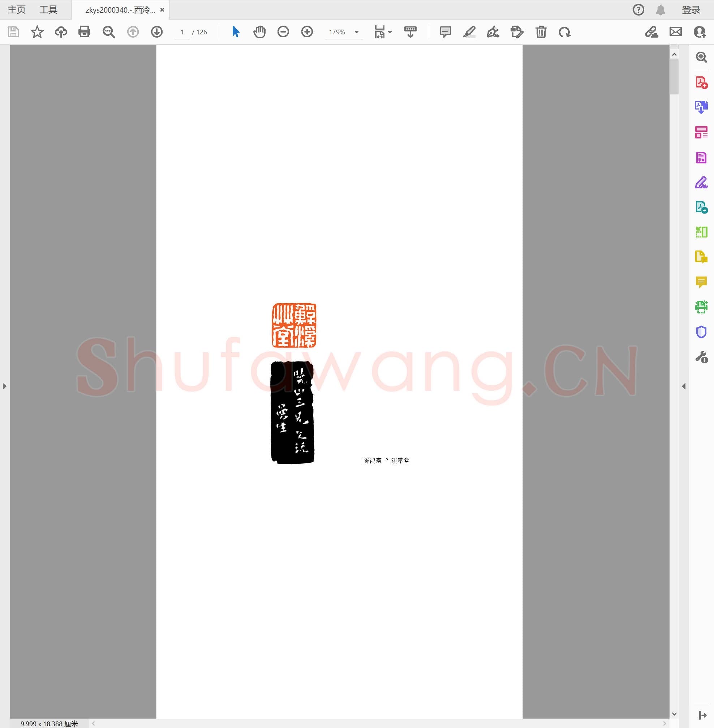This screenshot has height=728, width=714.
Task: Click inside the page number field
Action: point(181,32)
